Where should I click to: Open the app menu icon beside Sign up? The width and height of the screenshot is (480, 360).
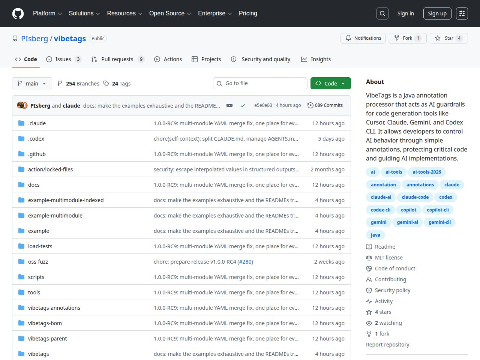click(x=462, y=14)
